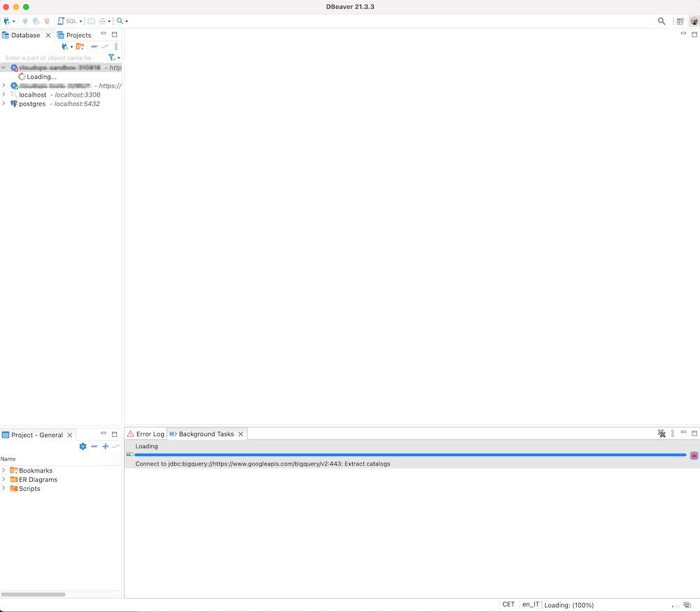Expand the Bookmarks tree node
The width and height of the screenshot is (700, 612).
(5, 471)
